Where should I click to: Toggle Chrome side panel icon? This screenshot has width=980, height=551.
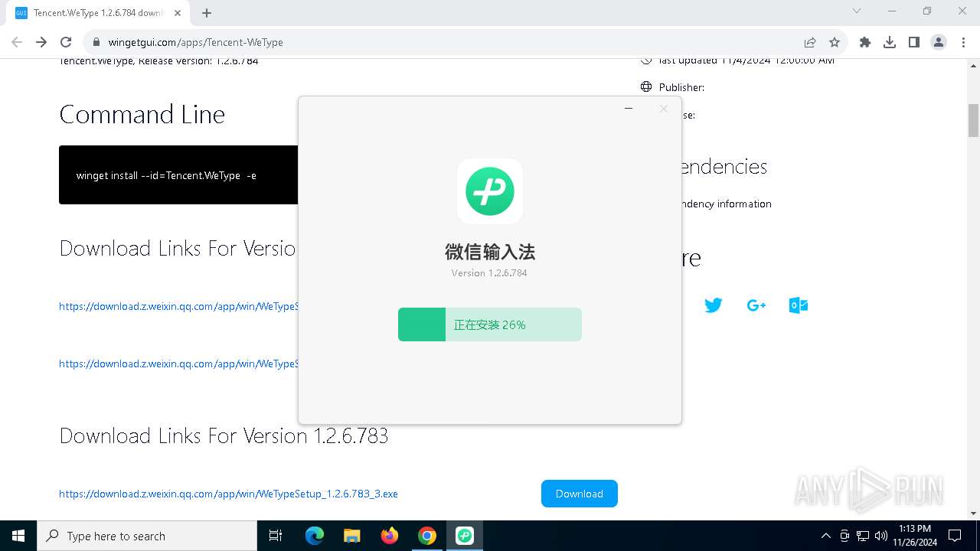pos(914,42)
